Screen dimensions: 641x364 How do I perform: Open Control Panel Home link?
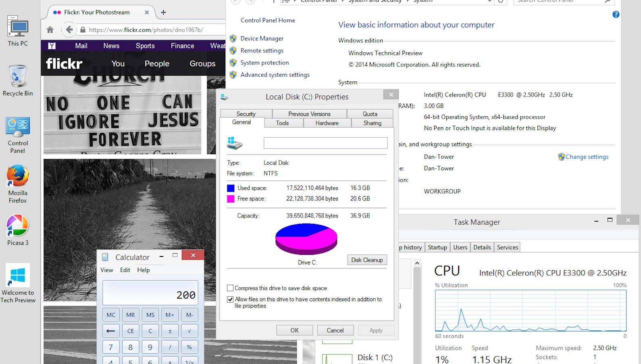(268, 21)
